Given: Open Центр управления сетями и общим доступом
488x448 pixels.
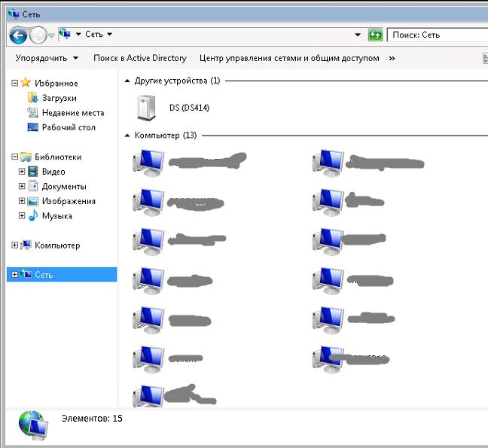Looking at the screenshot, I should point(289,58).
